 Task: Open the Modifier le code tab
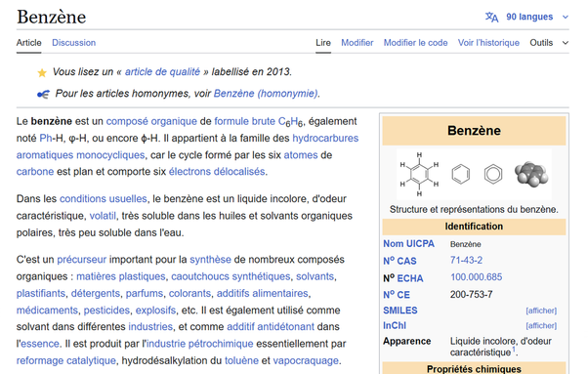pos(415,43)
